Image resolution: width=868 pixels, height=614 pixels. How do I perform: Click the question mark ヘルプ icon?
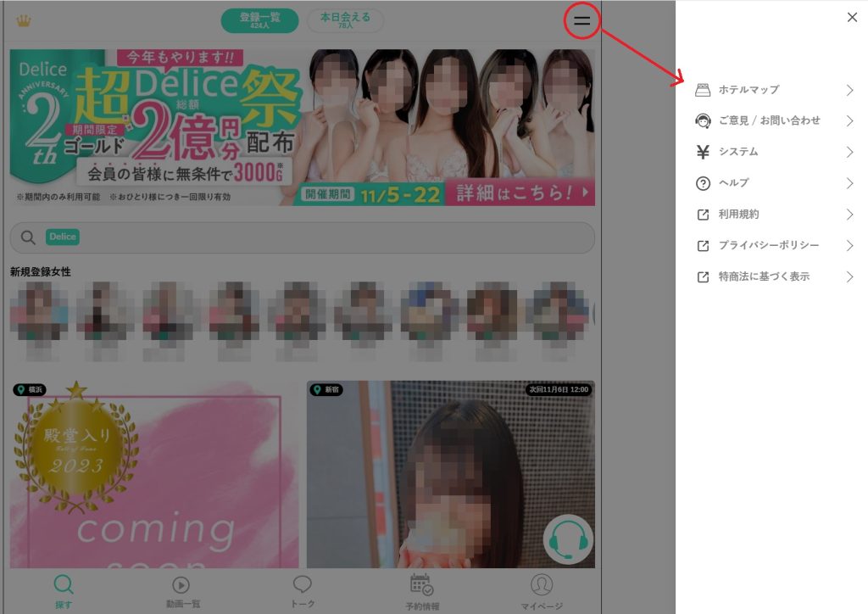pyautogui.click(x=702, y=183)
